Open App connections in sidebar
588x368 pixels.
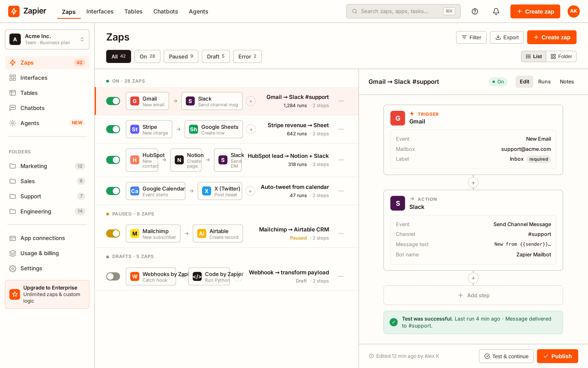point(47,238)
